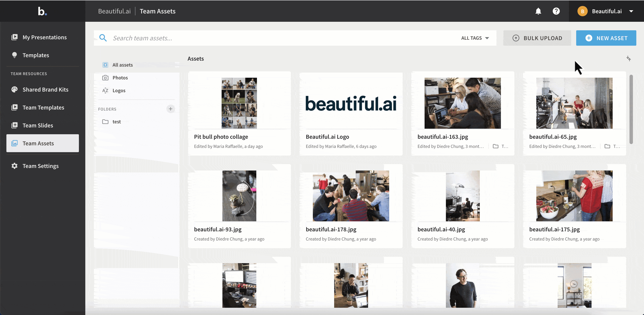The height and width of the screenshot is (315, 644).
Task: Filter assets by Photos
Action: pos(137,78)
